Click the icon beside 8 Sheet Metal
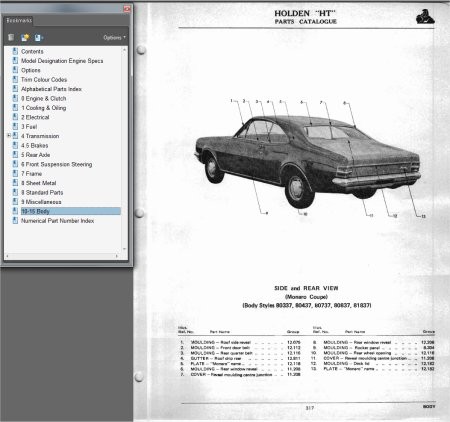The image size is (450, 422). coord(15,183)
